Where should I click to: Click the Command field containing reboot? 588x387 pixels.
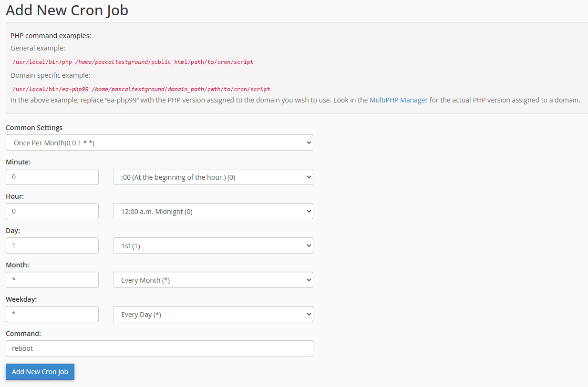pyautogui.click(x=159, y=348)
